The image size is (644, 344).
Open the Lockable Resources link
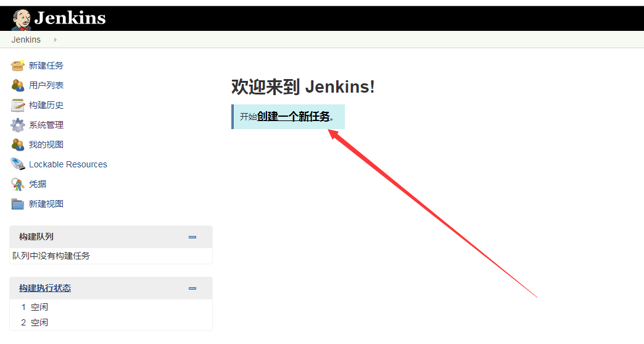pos(68,164)
